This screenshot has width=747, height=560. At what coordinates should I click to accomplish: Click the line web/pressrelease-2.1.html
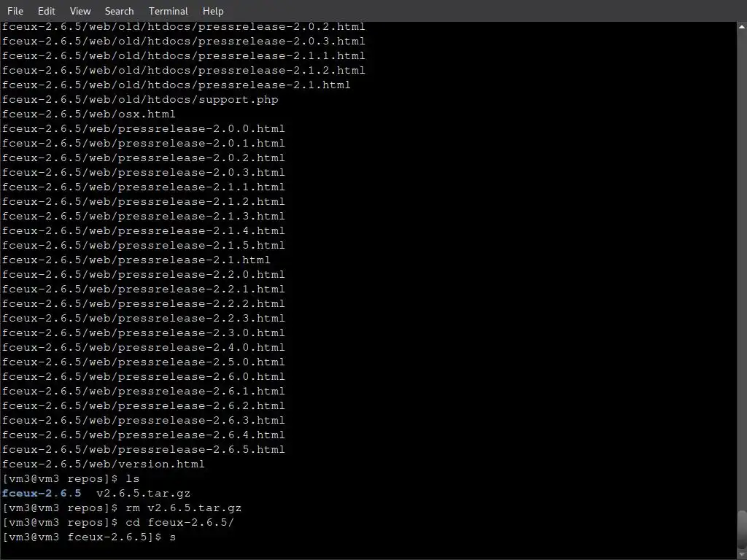coord(136,260)
